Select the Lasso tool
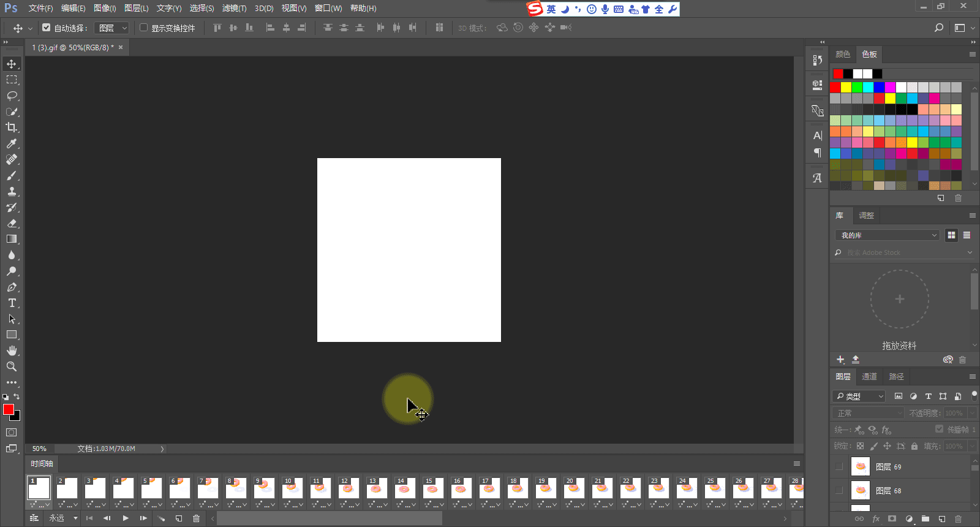 coord(12,96)
